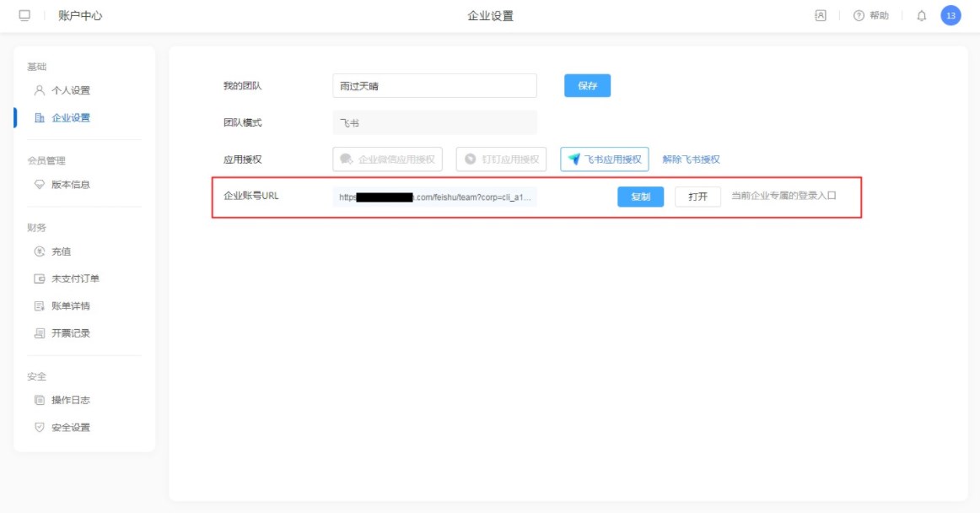Open the notification bell icon

tap(921, 15)
